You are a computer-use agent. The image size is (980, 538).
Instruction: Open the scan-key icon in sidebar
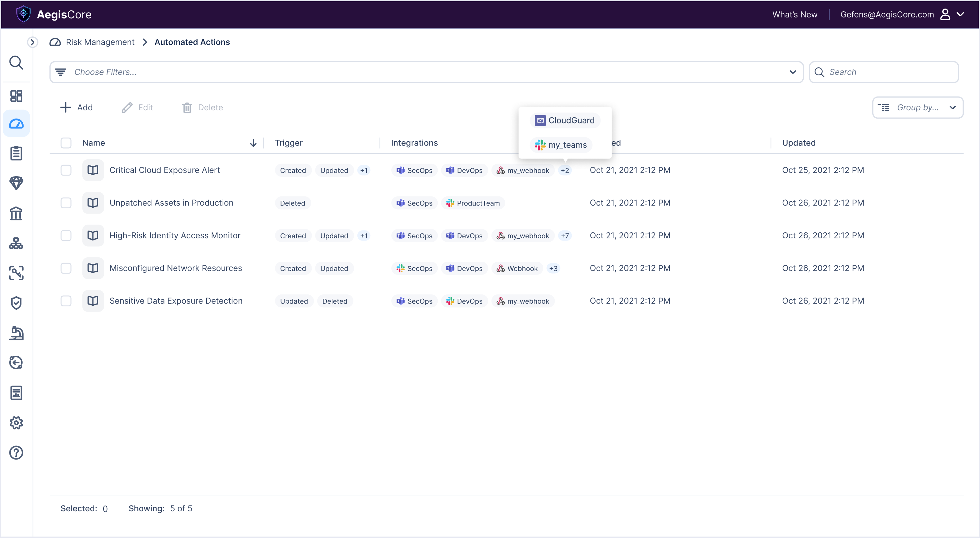click(16, 273)
